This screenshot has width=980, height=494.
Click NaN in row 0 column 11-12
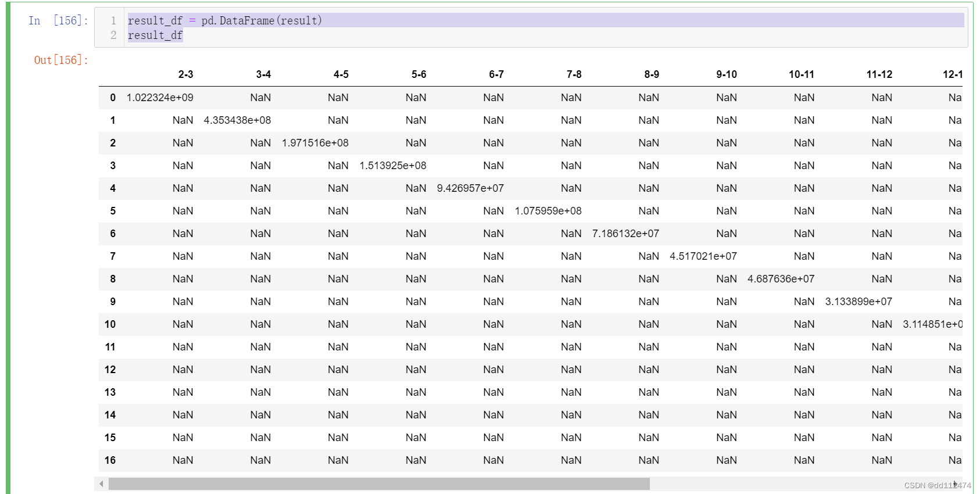pos(882,98)
